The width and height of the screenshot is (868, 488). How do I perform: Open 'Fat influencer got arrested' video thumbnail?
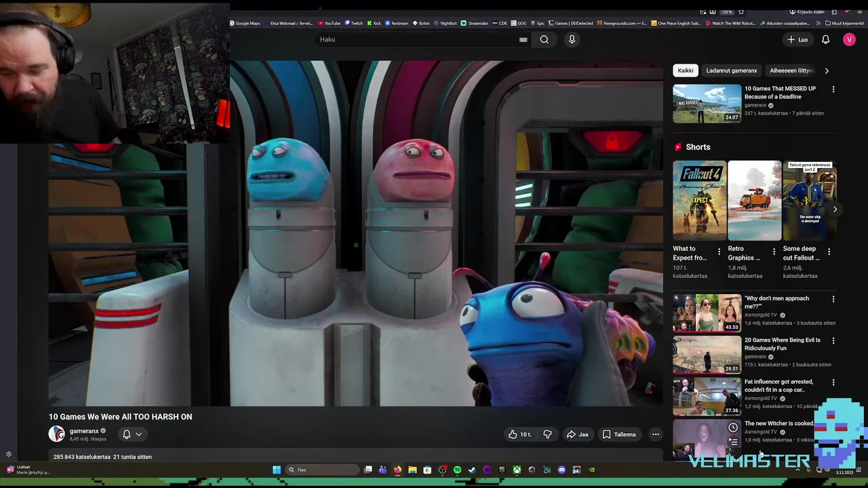[707, 396]
